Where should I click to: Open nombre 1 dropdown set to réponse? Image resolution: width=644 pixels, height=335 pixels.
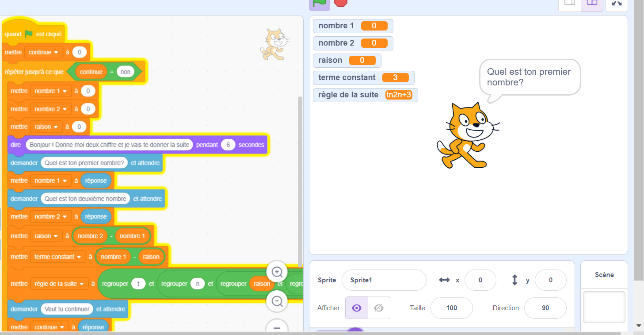tap(50, 181)
